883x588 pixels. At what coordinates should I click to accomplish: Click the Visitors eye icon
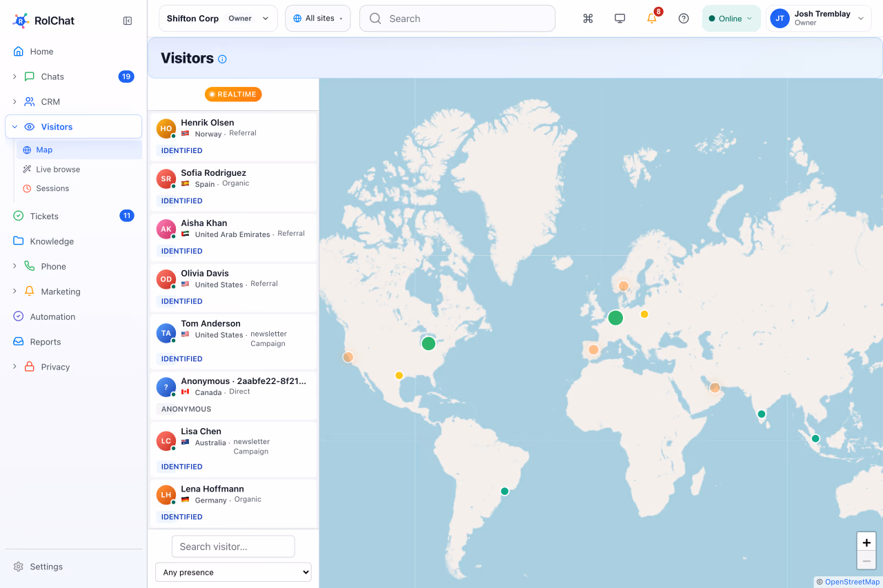point(30,127)
